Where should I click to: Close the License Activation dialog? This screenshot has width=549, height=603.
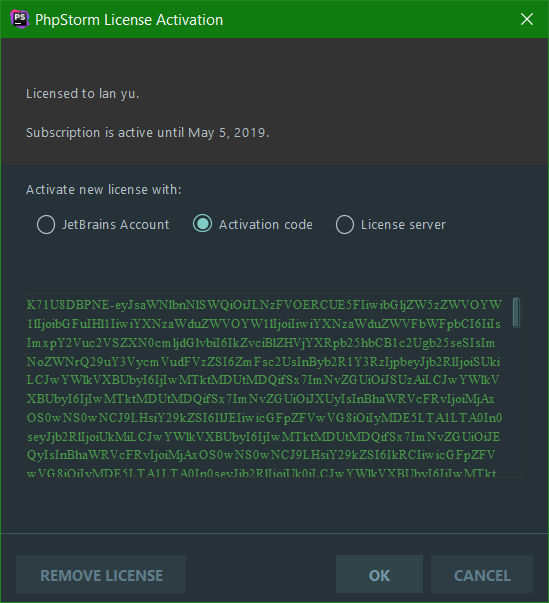[x=526, y=19]
